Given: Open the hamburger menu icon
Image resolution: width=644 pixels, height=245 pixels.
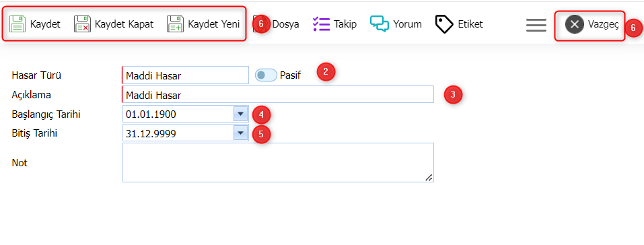Looking at the screenshot, I should [536, 25].
